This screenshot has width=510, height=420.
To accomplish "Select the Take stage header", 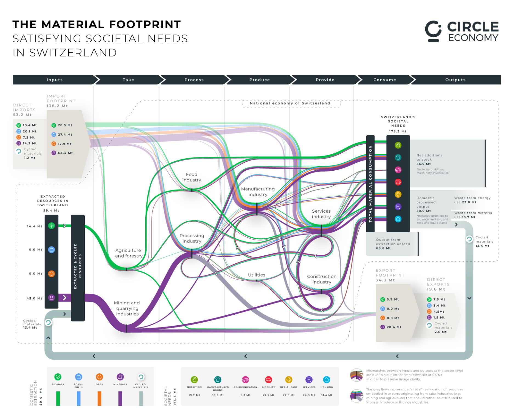I will pyautogui.click(x=128, y=80).
